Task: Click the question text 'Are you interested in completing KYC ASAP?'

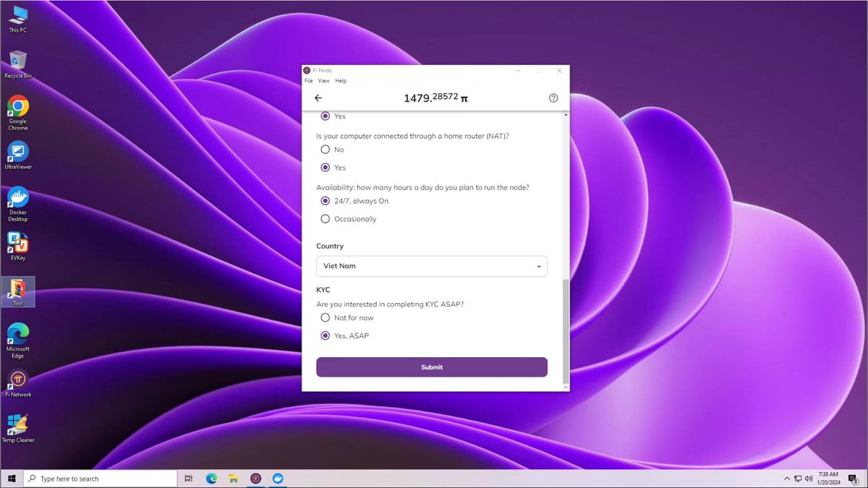Action: point(390,304)
